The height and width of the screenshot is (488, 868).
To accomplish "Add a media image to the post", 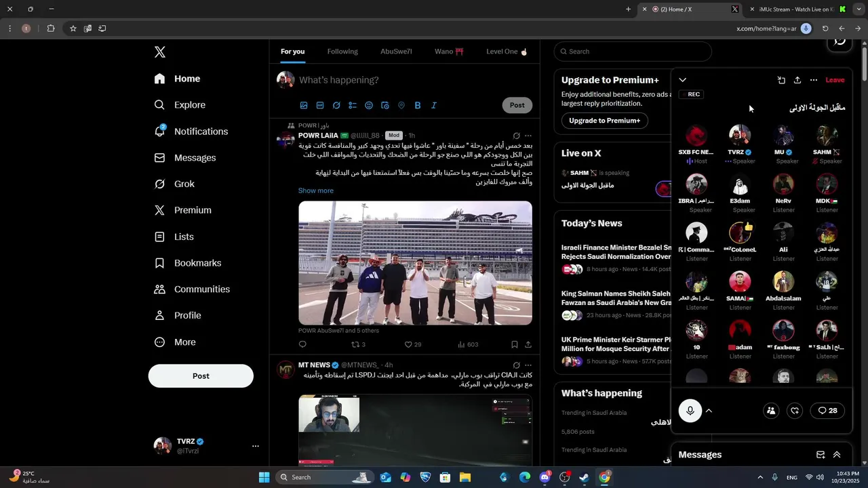I will 304,105.
